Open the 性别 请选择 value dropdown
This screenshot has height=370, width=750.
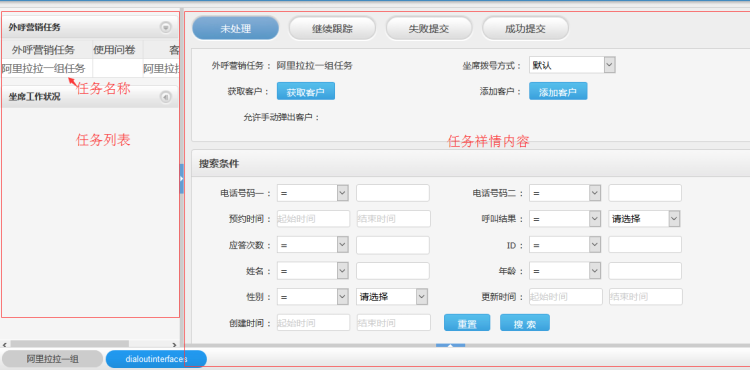coord(392,297)
